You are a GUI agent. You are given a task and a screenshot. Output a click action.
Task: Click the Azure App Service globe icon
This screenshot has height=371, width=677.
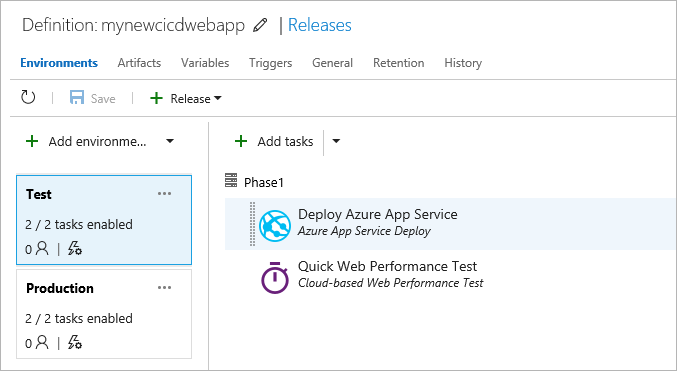pos(275,225)
